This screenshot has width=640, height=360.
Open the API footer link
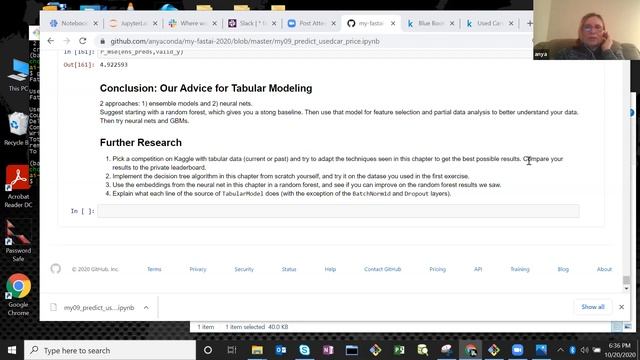pos(478,269)
